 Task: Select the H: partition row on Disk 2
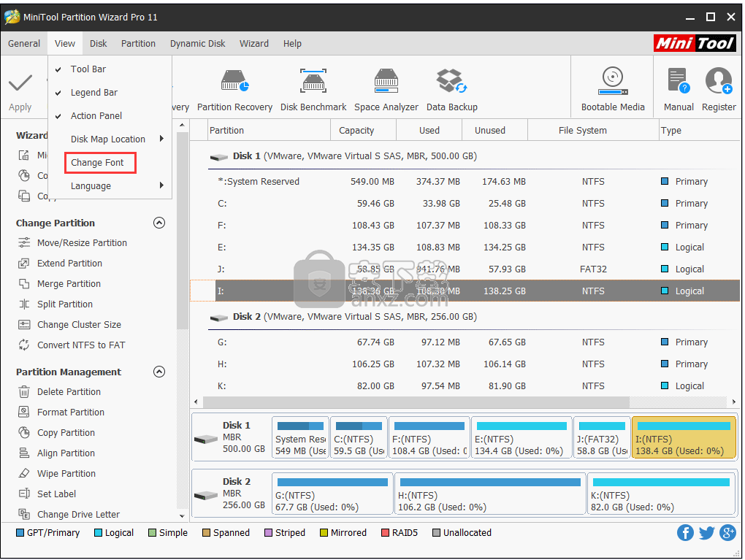pos(465,364)
